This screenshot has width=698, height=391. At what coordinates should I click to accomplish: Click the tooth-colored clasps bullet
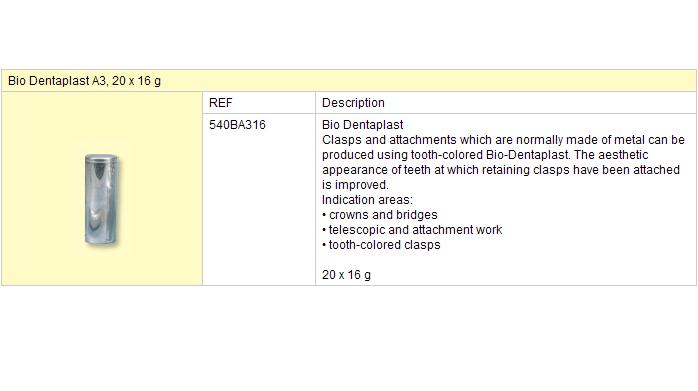point(381,245)
